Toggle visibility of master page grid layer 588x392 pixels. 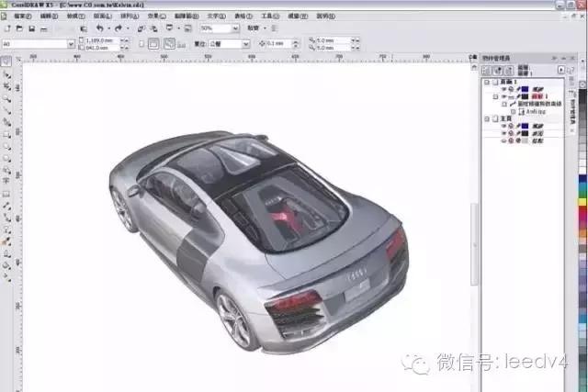tap(504, 140)
